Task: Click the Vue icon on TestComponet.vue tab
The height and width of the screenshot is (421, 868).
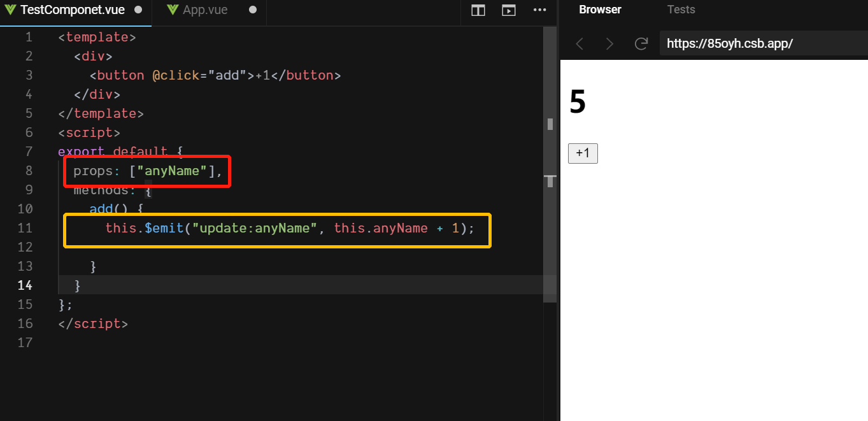Action: (x=10, y=10)
